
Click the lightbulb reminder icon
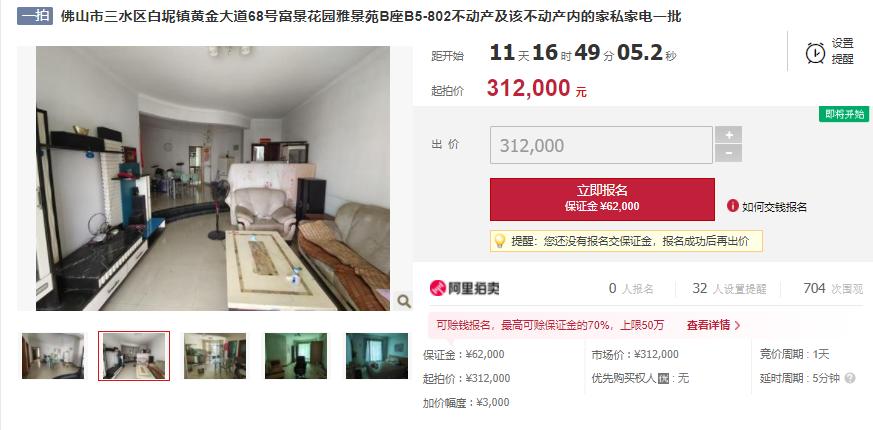pyautogui.click(x=499, y=241)
